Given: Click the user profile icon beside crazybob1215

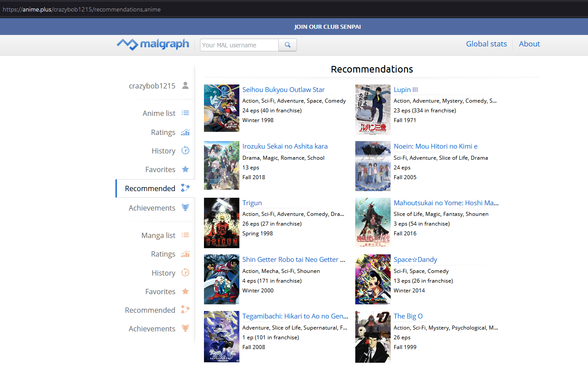Looking at the screenshot, I should click(x=185, y=85).
